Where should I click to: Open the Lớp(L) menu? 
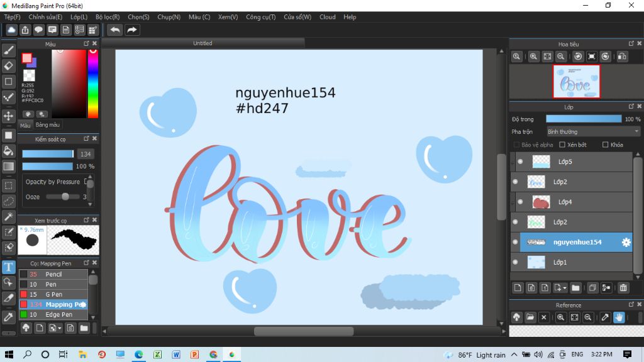(x=79, y=17)
